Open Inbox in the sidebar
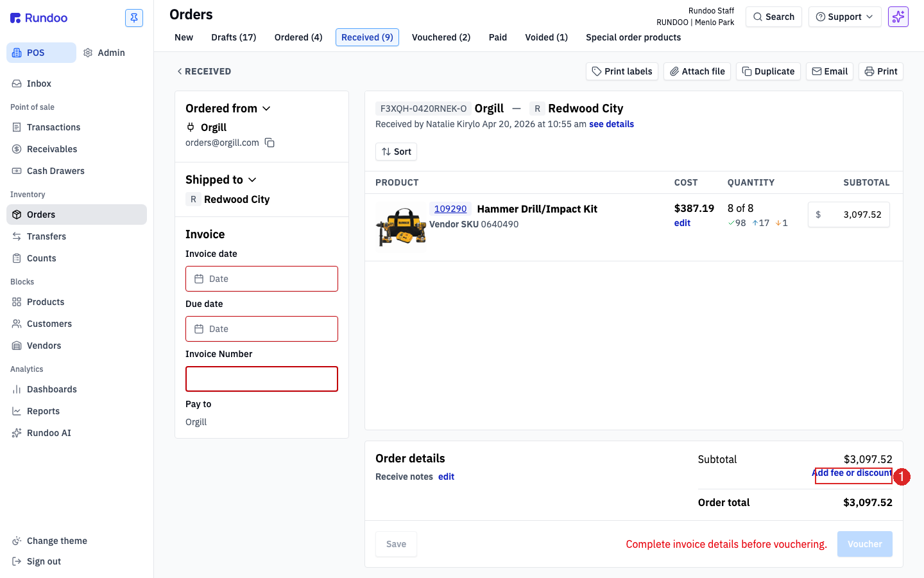Image resolution: width=924 pixels, height=578 pixels. 76,83
